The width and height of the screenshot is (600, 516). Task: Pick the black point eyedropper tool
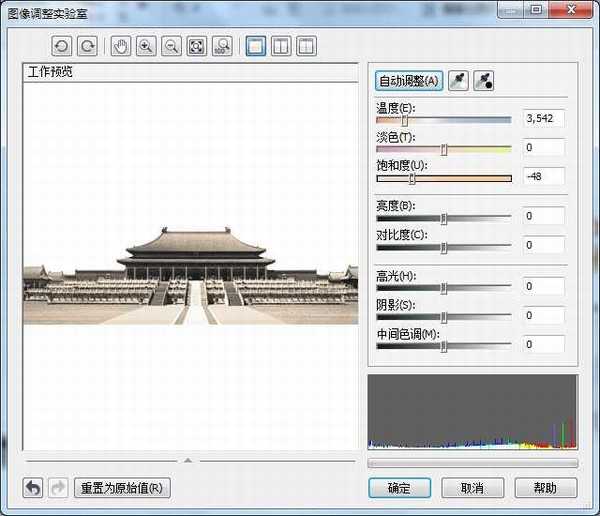tap(484, 81)
